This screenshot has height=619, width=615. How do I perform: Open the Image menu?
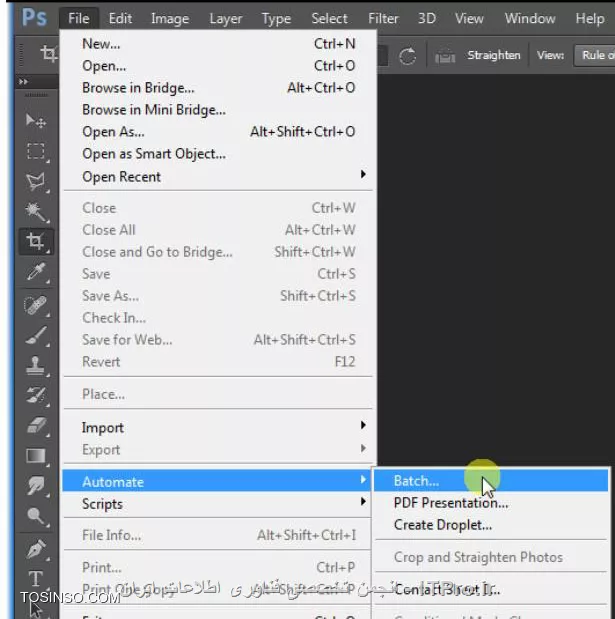point(170,19)
